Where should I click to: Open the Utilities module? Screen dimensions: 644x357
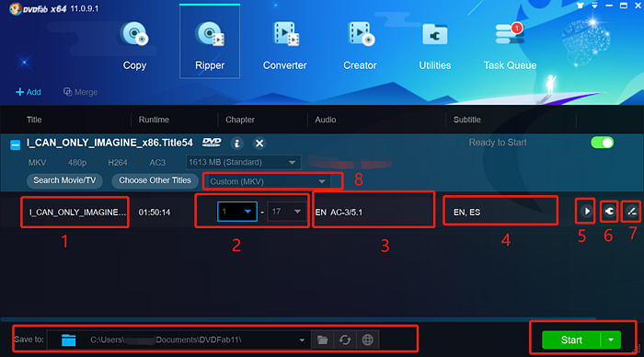tap(435, 45)
